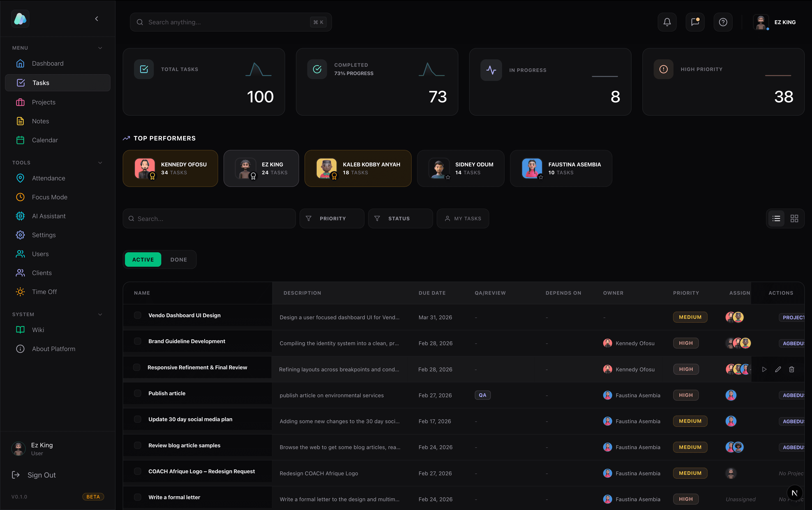
Task: Click the Wiki book icon
Action: (20, 330)
